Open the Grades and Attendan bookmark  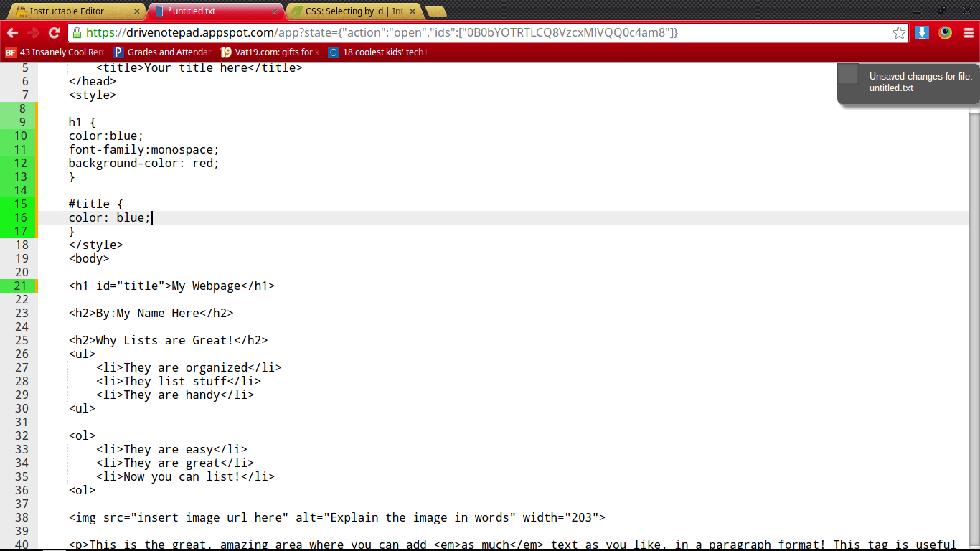pyautogui.click(x=163, y=52)
